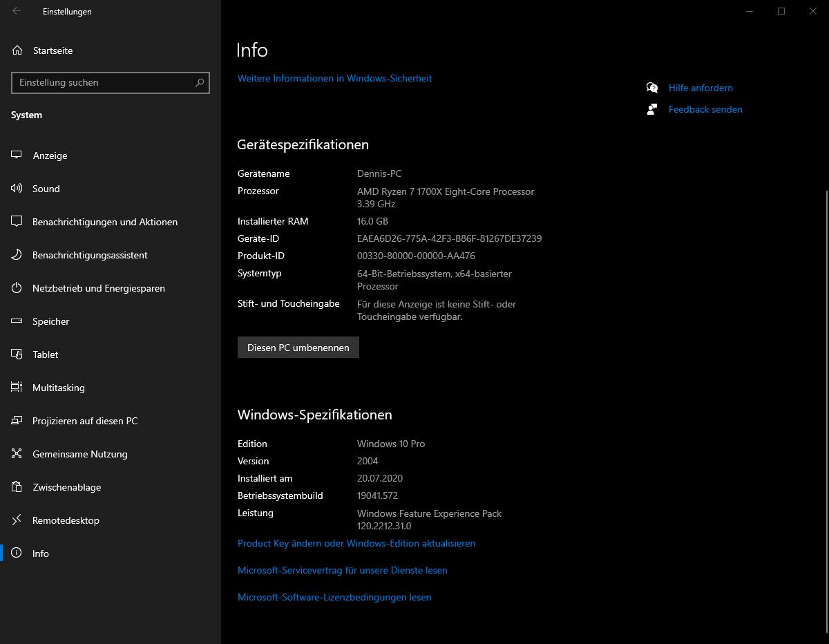
Task: Click the Anzeige monitor icon
Action: click(x=17, y=155)
